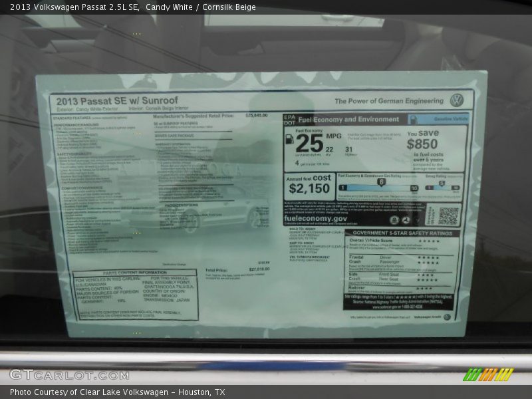532x399 pixels.
Task: Click the large 25 MPG figure
Action: 309,143
